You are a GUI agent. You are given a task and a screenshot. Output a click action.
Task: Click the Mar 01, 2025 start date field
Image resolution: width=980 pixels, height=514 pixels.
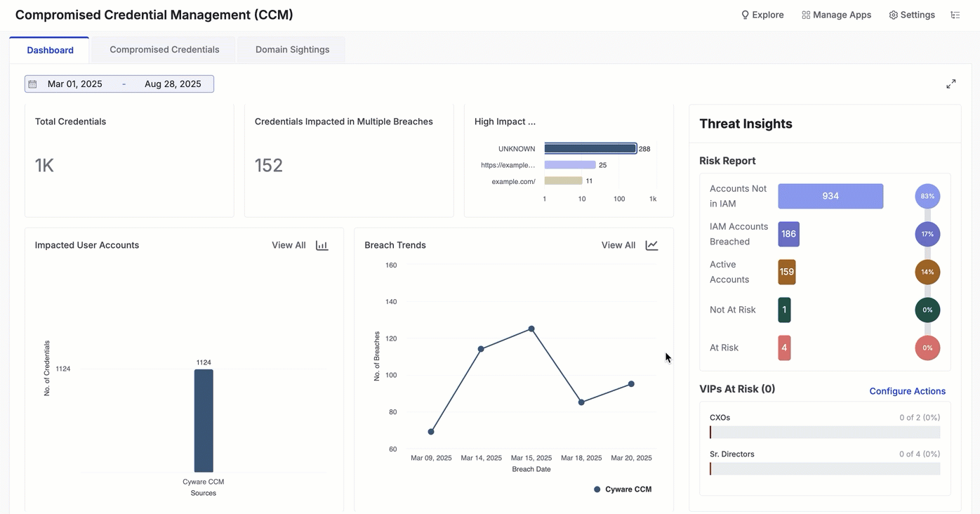(75, 84)
